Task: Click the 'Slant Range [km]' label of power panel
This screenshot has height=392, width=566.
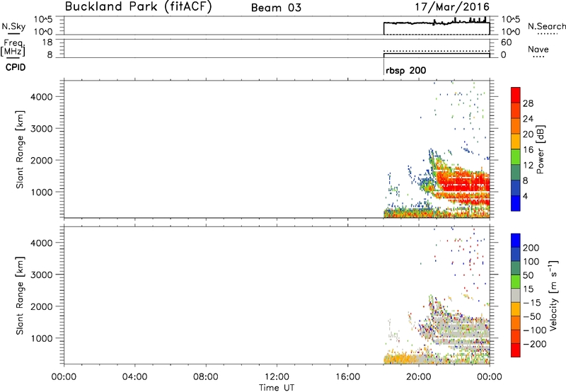Action: pos(20,149)
